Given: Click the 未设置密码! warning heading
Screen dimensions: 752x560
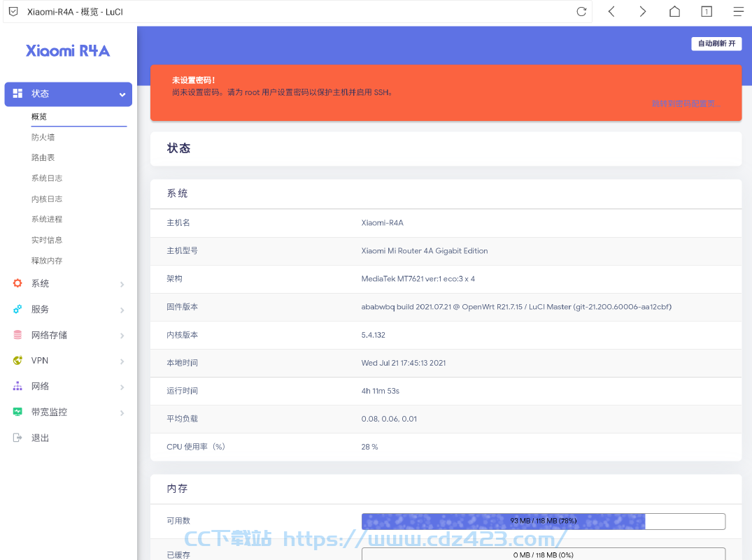Looking at the screenshot, I should click(x=194, y=80).
